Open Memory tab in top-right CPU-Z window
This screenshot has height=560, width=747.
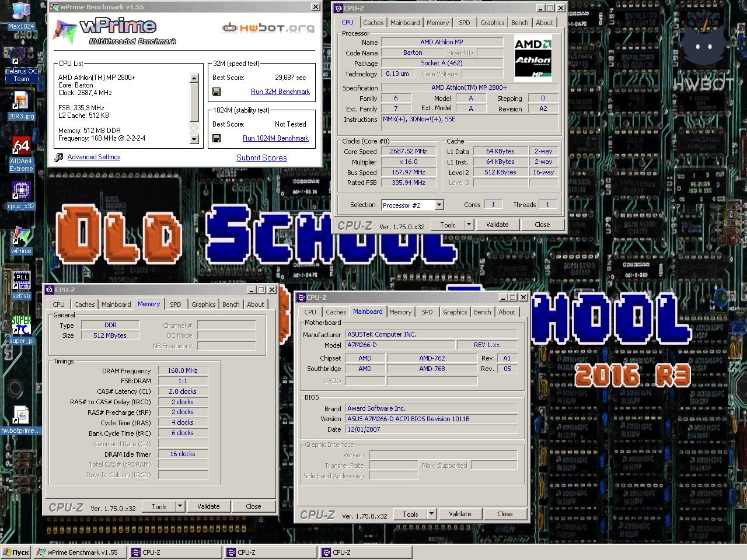(438, 23)
